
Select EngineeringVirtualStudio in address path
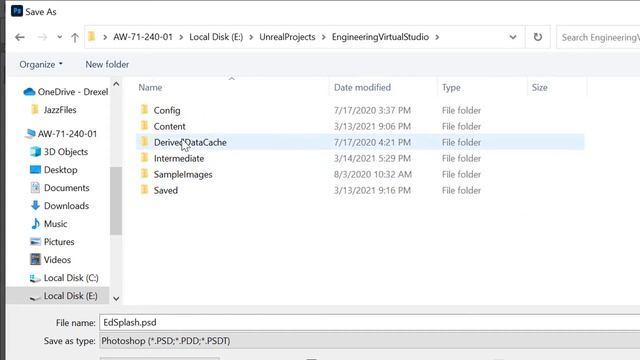[380, 37]
